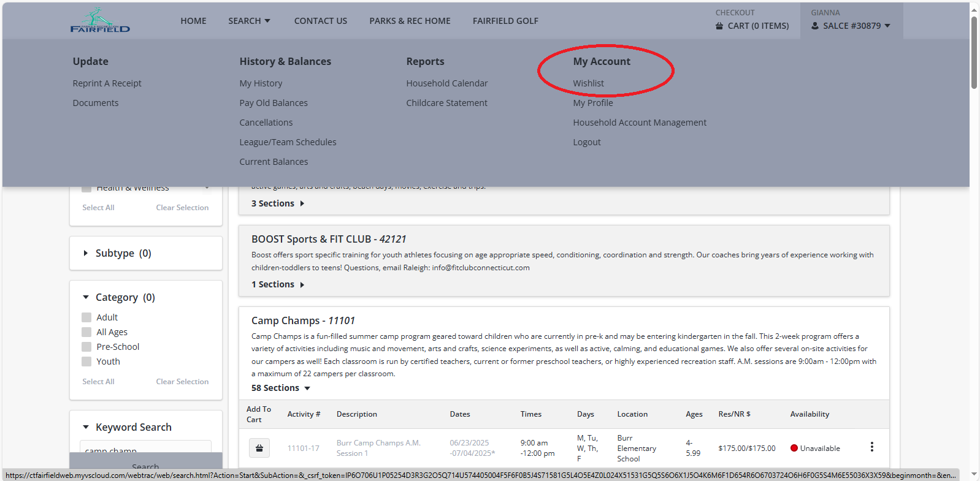Click the page vertical scrollbar thumb

[x=974, y=52]
